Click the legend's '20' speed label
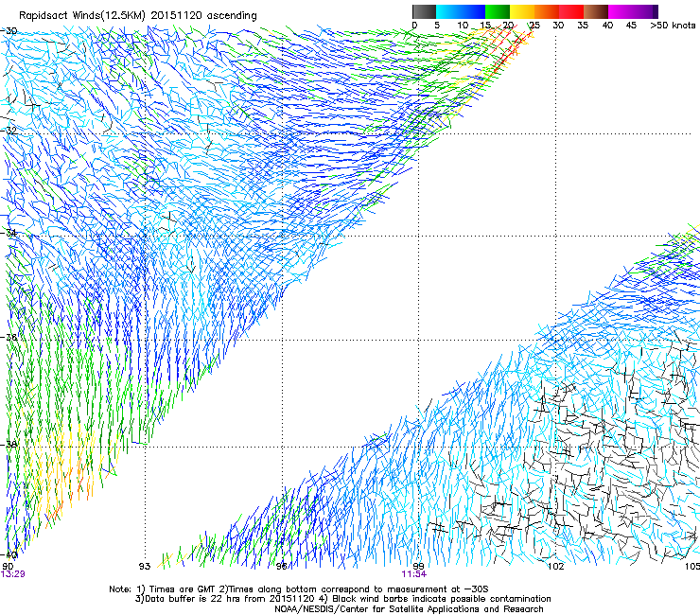Screen dimensions: 700x615 (508, 26)
